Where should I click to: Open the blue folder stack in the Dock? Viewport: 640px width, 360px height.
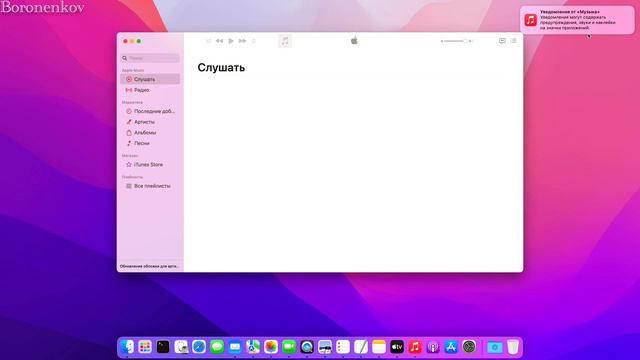click(495, 347)
